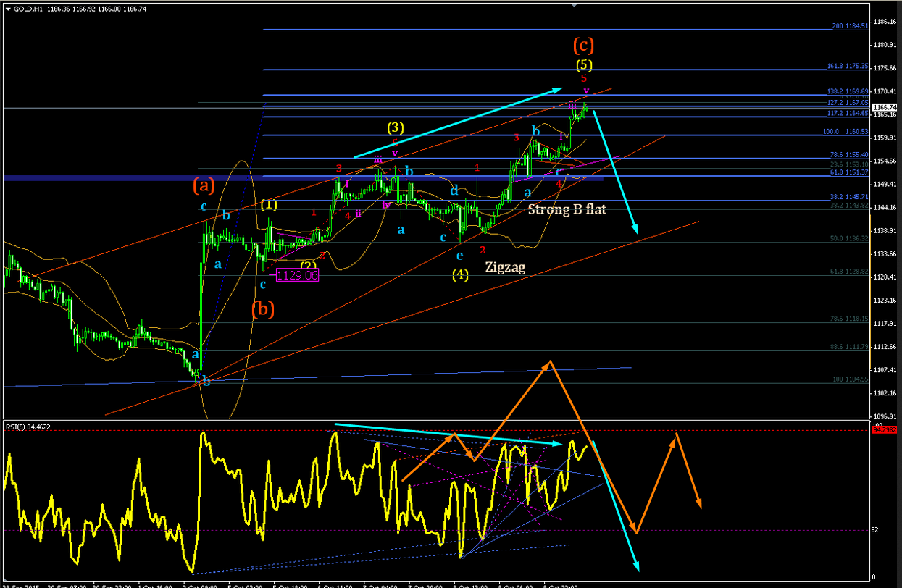Click retracement label 61.8 1128.82
Image resolution: width=902 pixels, height=588 pixels.
coord(849,272)
